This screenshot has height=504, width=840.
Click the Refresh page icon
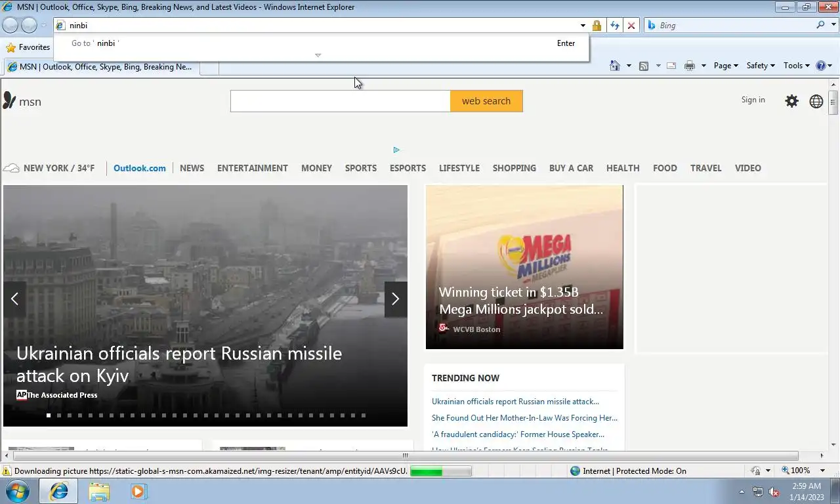(614, 26)
